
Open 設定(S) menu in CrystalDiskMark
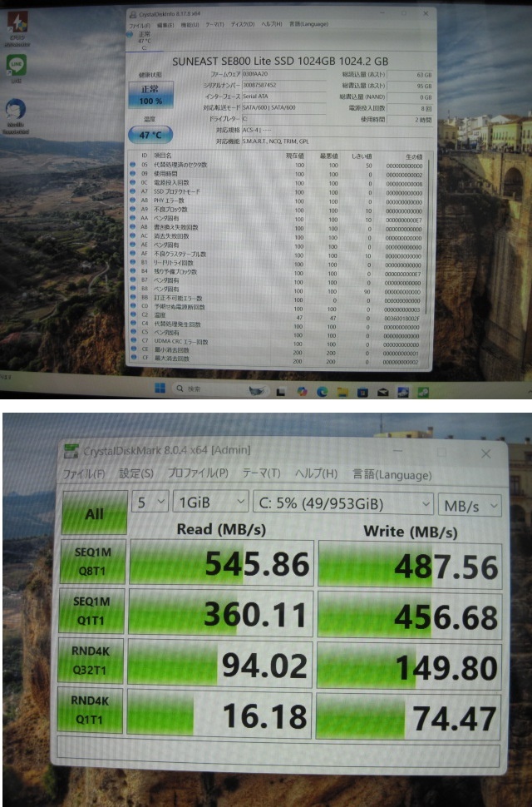(136, 473)
